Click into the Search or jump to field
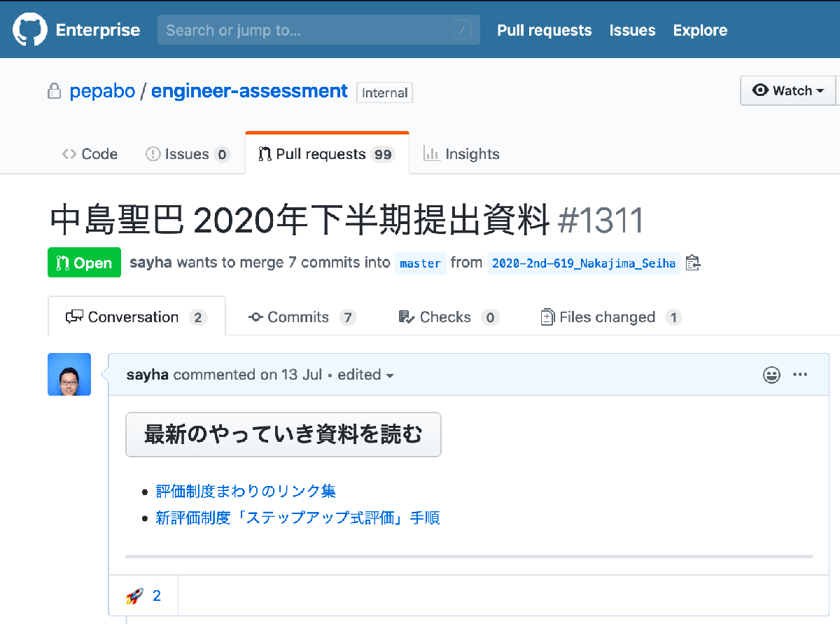 (x=318, y=29)
